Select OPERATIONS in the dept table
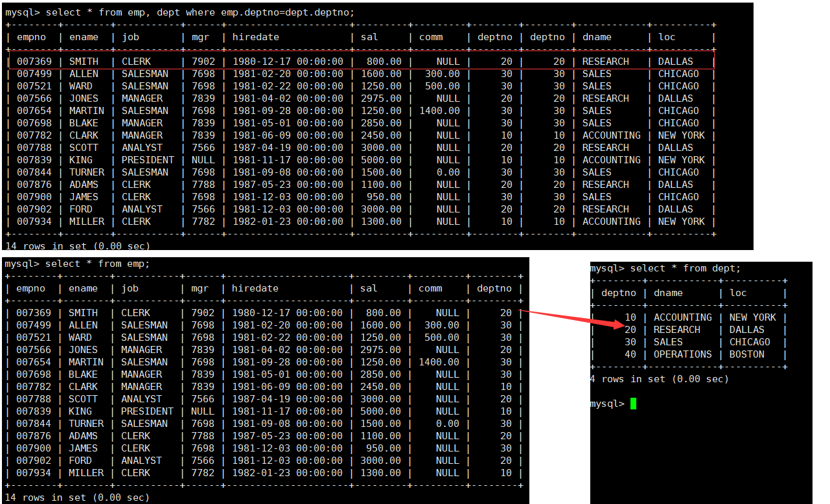 682,354
